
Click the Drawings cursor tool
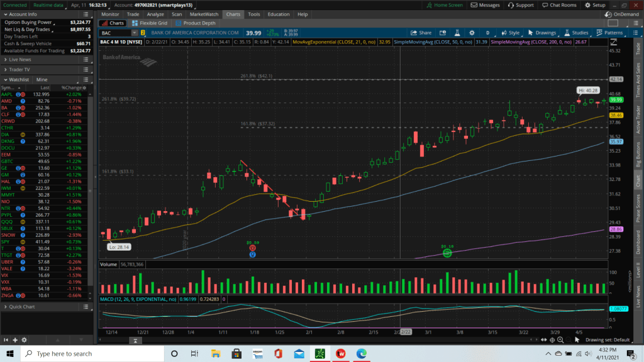[x=541, y=33]
